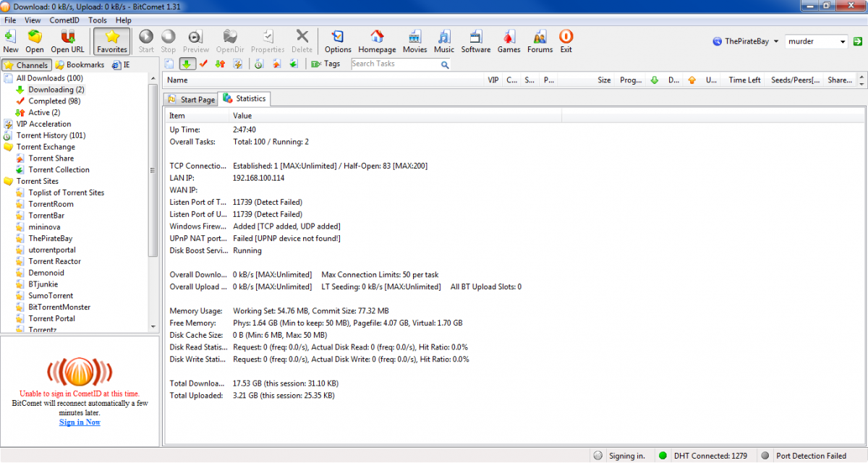Click the Sign in Now link
The image size is (868, 463).
pyautogui.click(x=80, y=422)
